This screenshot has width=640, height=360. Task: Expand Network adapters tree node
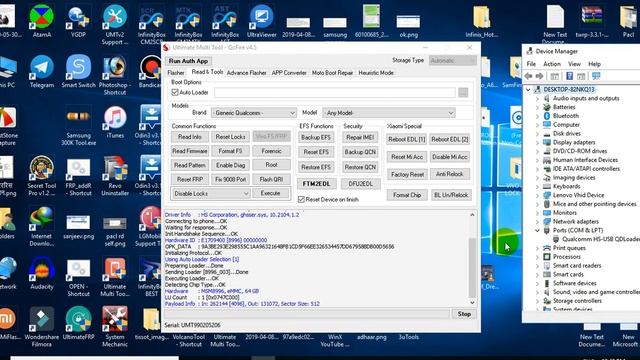[538, 222]
